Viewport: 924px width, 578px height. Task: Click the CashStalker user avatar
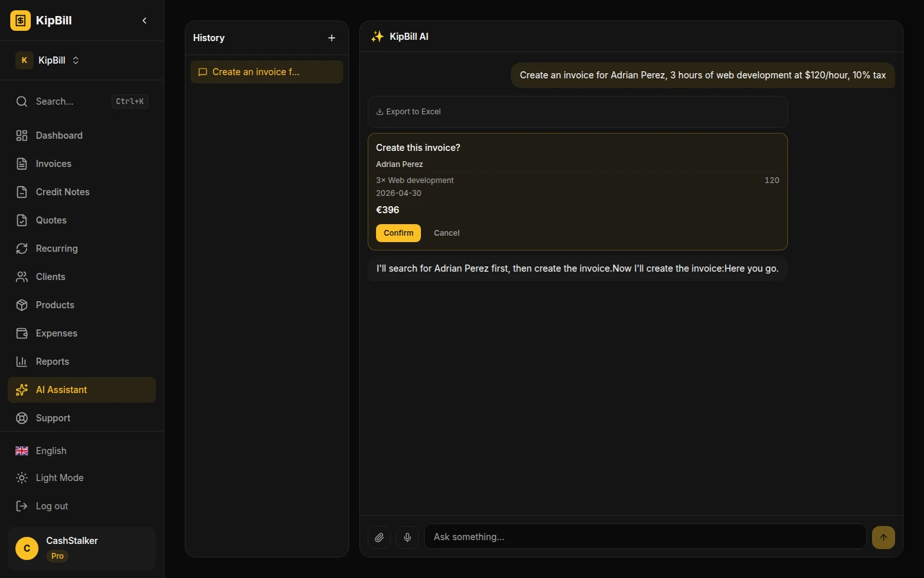point(27,548)
